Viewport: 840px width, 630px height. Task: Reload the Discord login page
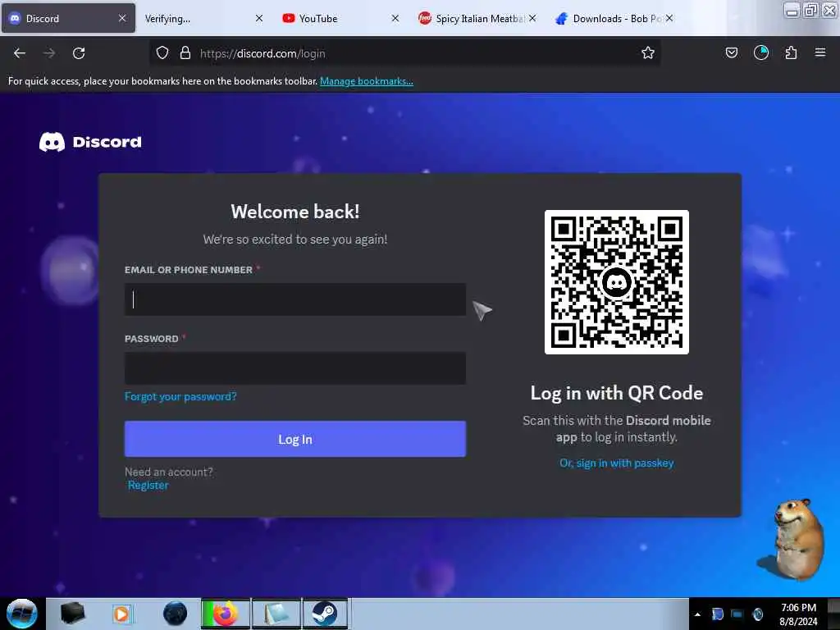[79, 53]
